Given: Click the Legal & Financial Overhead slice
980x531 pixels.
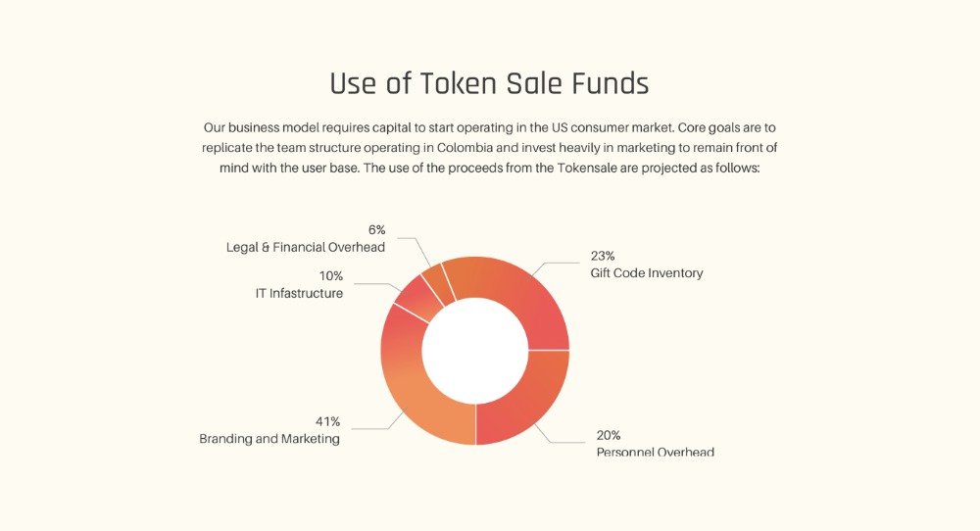Looking at the screenshot, I should 439,283.
